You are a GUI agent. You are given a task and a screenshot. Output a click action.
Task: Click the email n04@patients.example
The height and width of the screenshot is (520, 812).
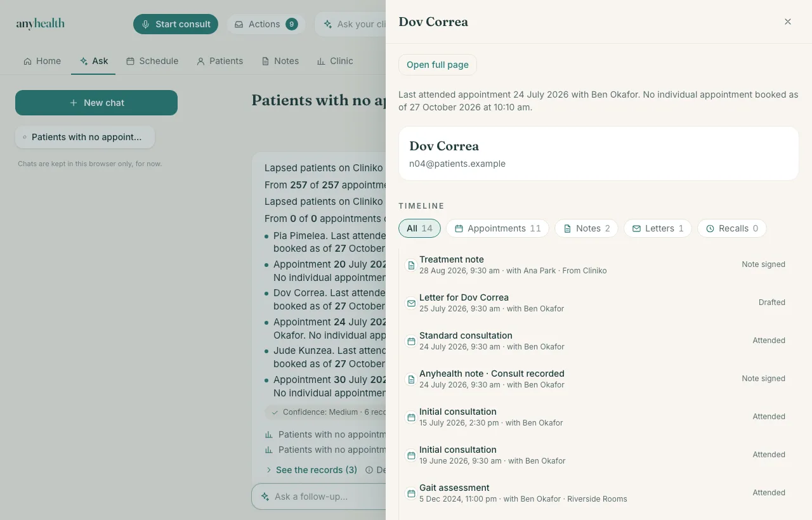tap(457, 164)
